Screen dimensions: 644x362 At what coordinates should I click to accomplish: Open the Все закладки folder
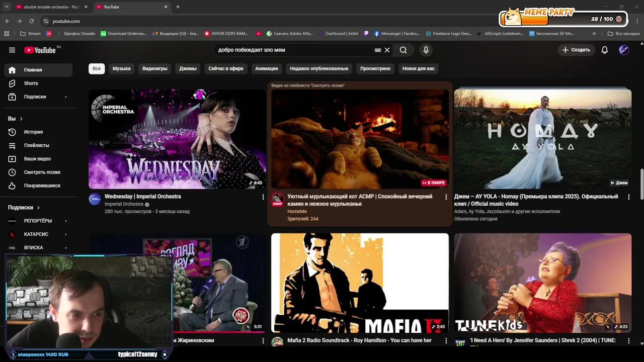point(623,34)
